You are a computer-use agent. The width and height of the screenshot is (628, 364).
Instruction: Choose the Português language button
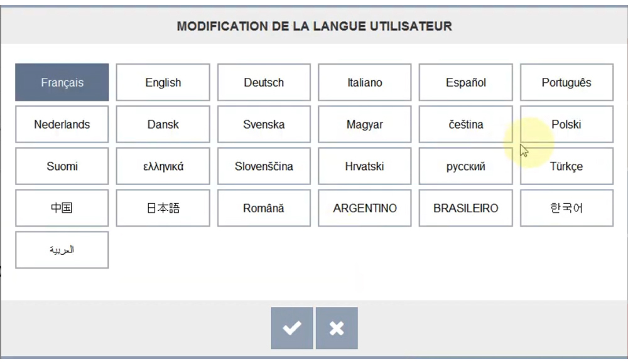[566, 82]
